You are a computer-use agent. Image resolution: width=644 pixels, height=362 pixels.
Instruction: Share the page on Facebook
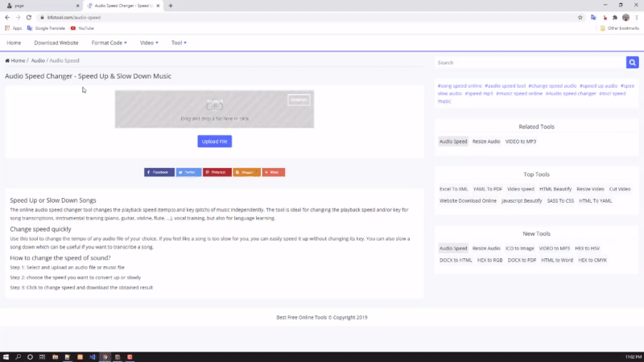coord(159,172)
